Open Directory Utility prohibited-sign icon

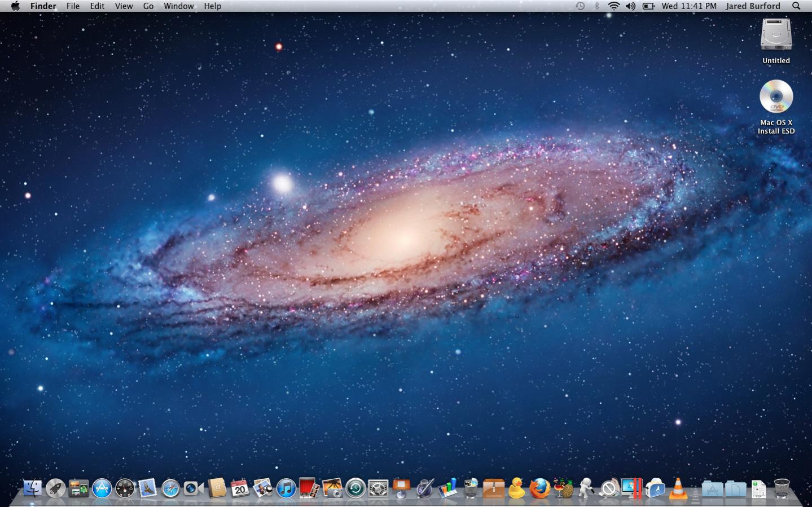(609, 488)
